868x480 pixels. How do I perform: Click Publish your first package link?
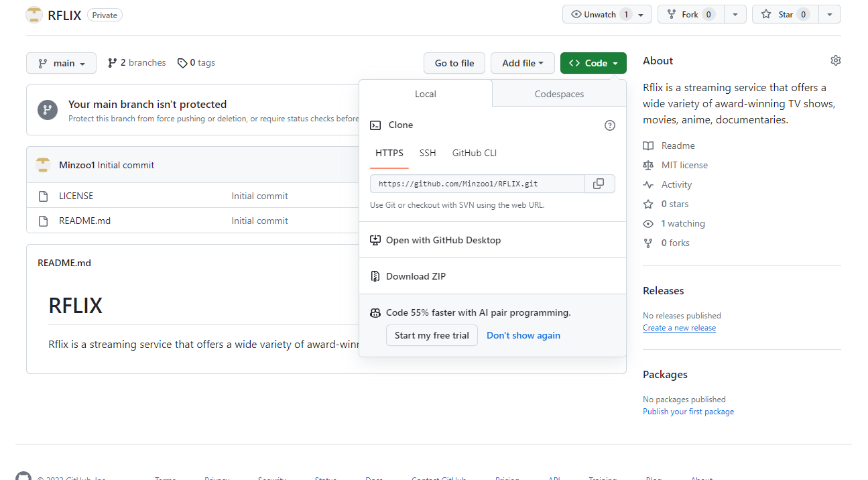pos(688,412)
